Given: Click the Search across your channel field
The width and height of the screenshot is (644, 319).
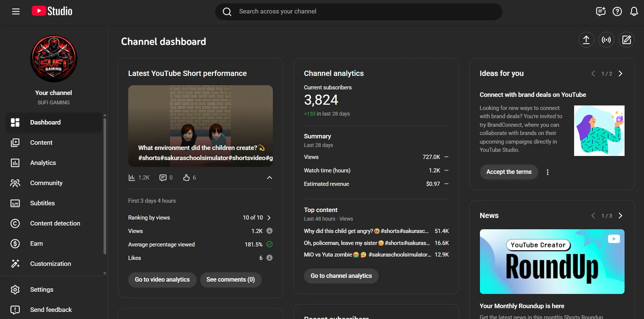Looking at the screenshot, I should pyautogui.click(x=359, y=12).
